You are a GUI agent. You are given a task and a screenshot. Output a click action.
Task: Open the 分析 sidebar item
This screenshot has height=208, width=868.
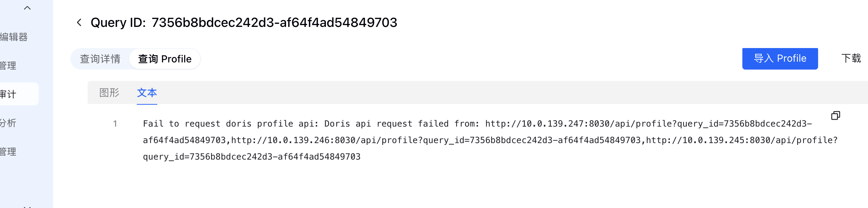[8, 123]
